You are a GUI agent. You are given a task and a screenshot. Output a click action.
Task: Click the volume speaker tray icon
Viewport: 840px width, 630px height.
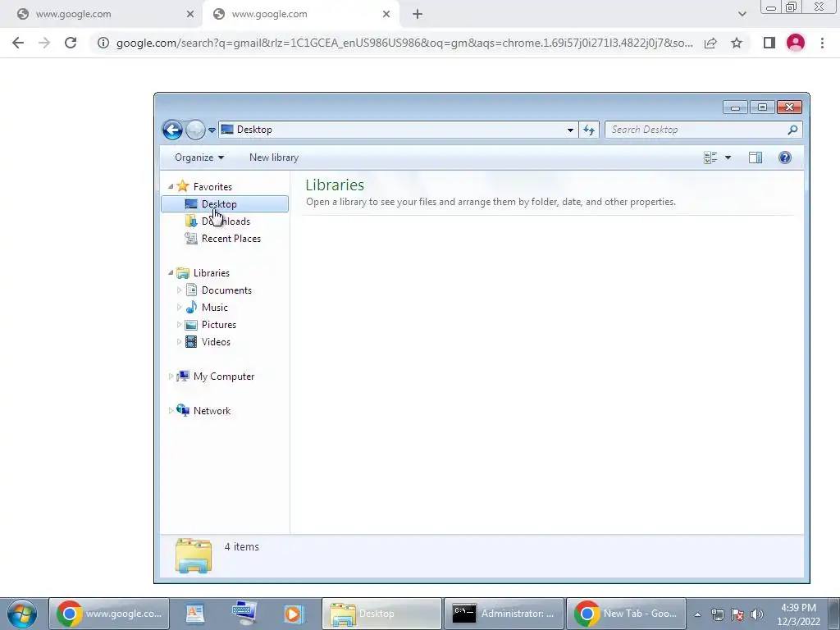tap(756, 614)
